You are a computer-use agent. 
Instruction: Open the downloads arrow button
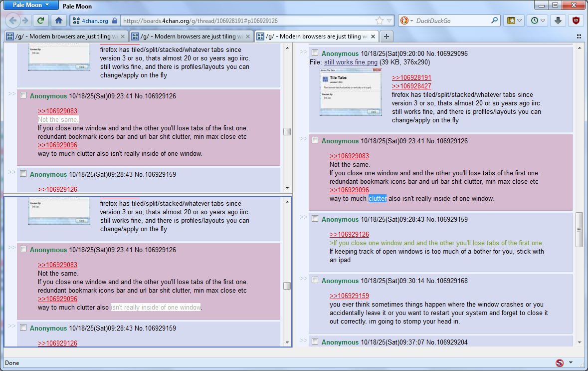point(558,20)
